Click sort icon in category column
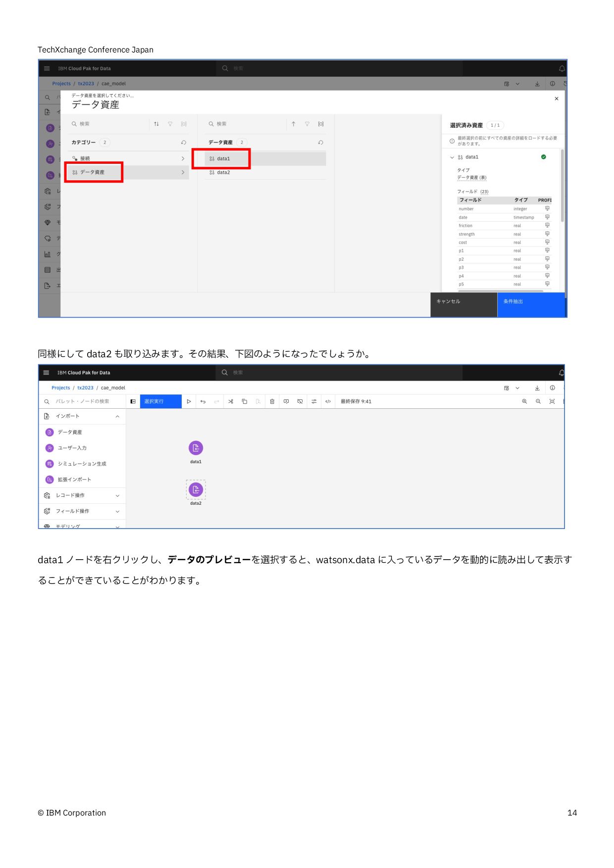This screenshot has width=614, height=868. 156,124
